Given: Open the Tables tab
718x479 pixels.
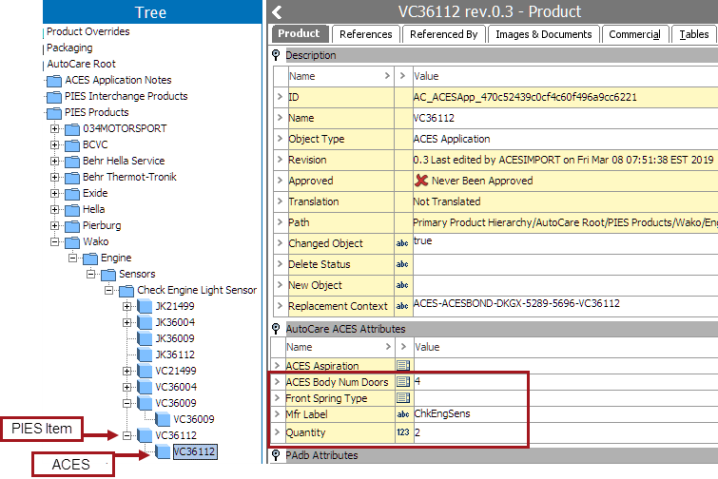Looking at the screenshot, I should pyautogui.click(x=694, y=34).
